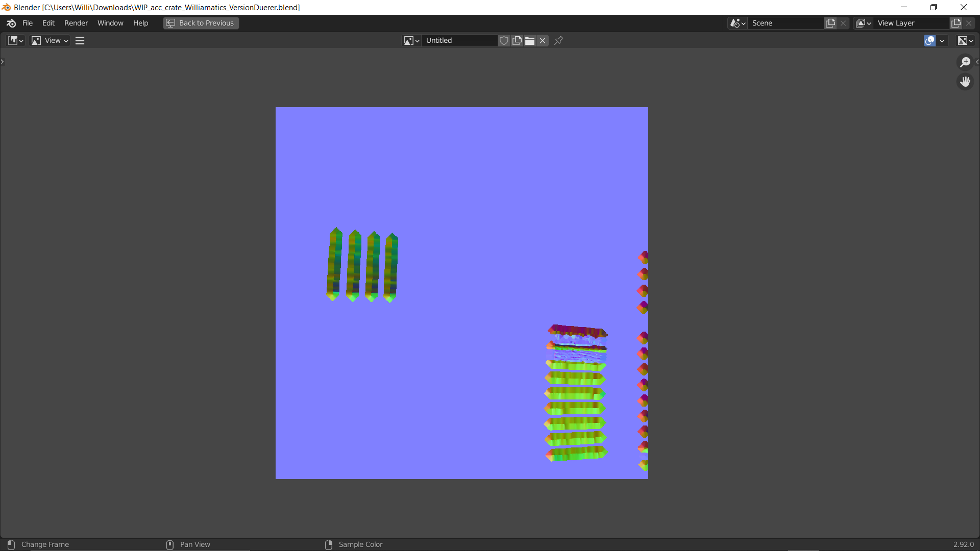Toggle fake user shield for Untitled

504,40
